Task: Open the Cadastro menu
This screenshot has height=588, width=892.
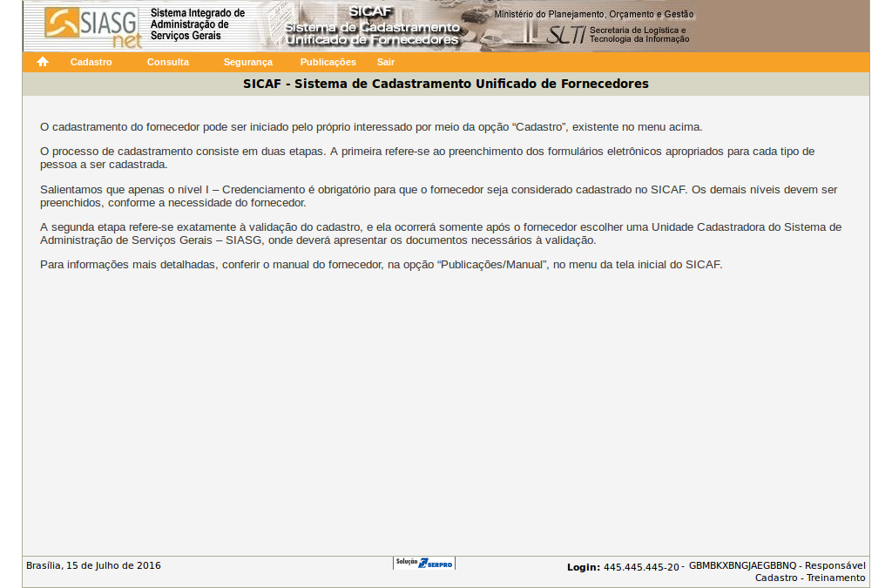Action: point(91,62)
